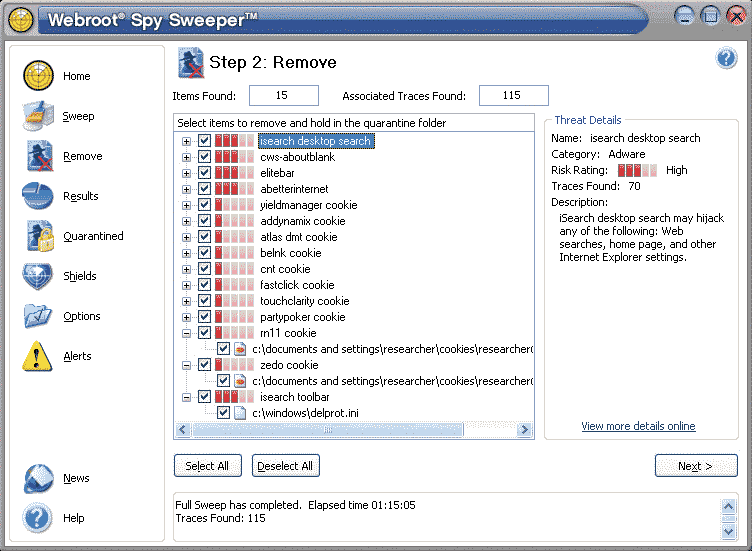Select yieldmanager cookie row
This screenshot has height=551, width=752.
[x=309, y=205]
